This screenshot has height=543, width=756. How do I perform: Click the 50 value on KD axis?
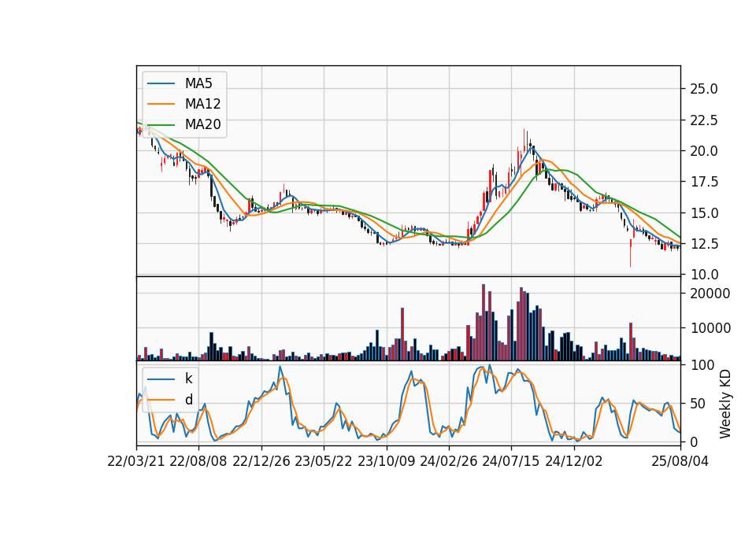(699, 403)
